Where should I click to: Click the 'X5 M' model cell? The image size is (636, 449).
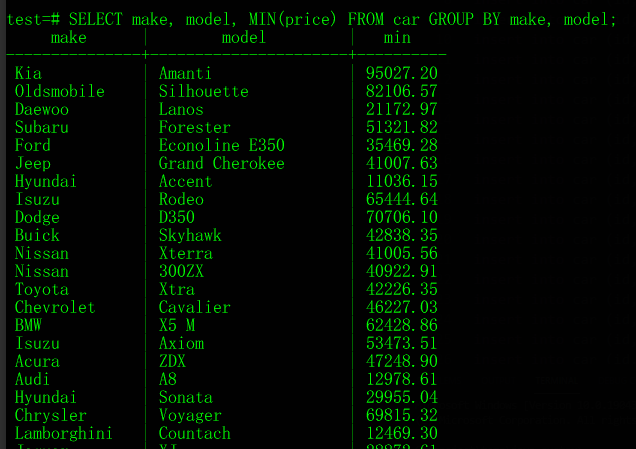click(177, 325)
